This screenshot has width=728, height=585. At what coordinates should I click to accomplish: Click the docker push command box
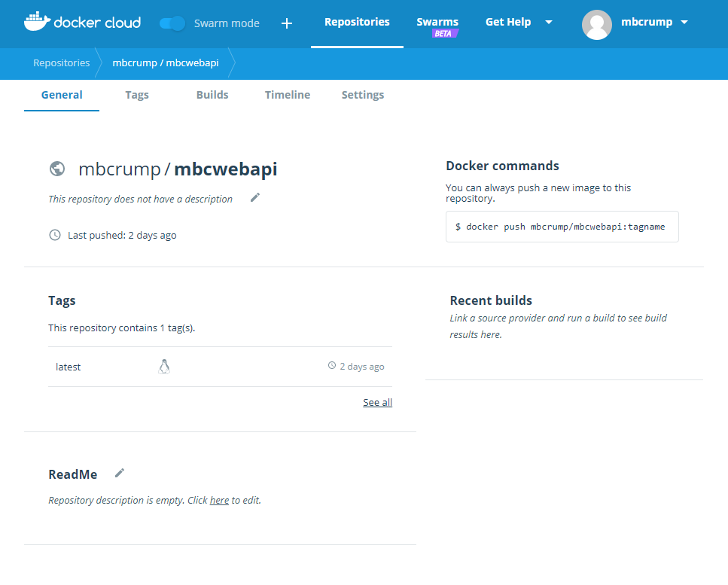pyautogui.click(x=562, y=227)
